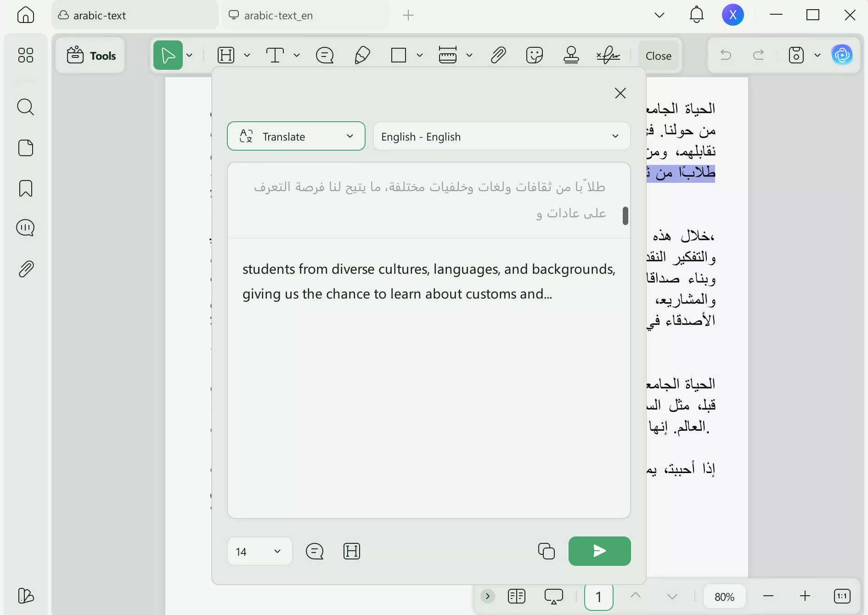Open the bookmarks panel
This screenshot has width=868, height=615.
pos(26,189)
